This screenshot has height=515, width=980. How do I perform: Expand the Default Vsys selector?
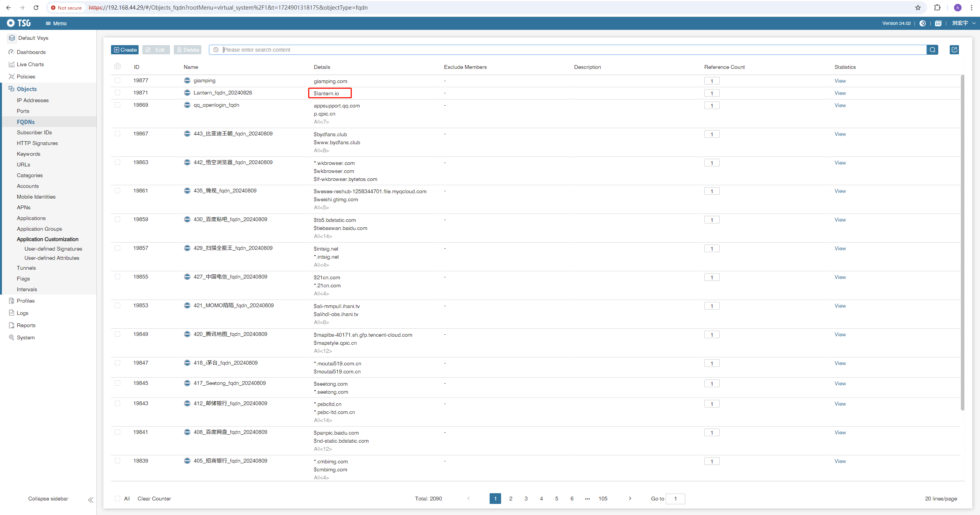(33, 38)
